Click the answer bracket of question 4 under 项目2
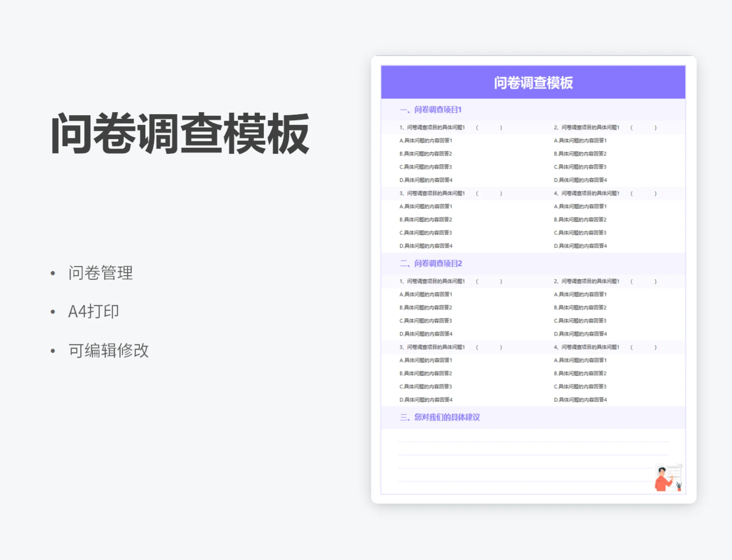Viewport: 732px width, 560px height. (x=643, y=347)
